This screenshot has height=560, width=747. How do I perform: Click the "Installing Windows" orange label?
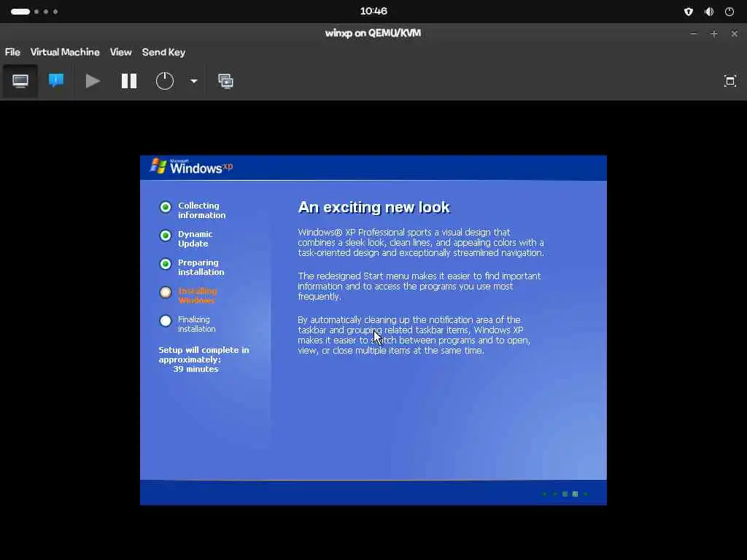pos(197,296)
